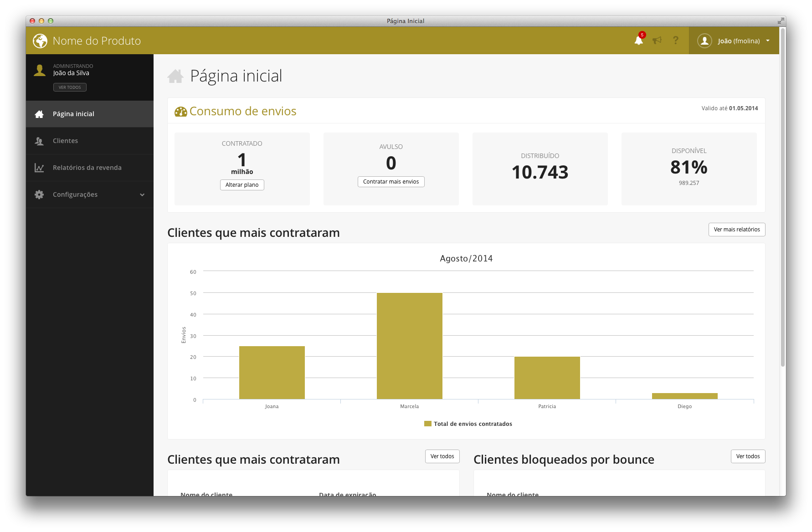Click the Valido até 01.05.2014 text
Image resolution: width=812 pixels, height=532 pixels.
[x=730, y=108]
